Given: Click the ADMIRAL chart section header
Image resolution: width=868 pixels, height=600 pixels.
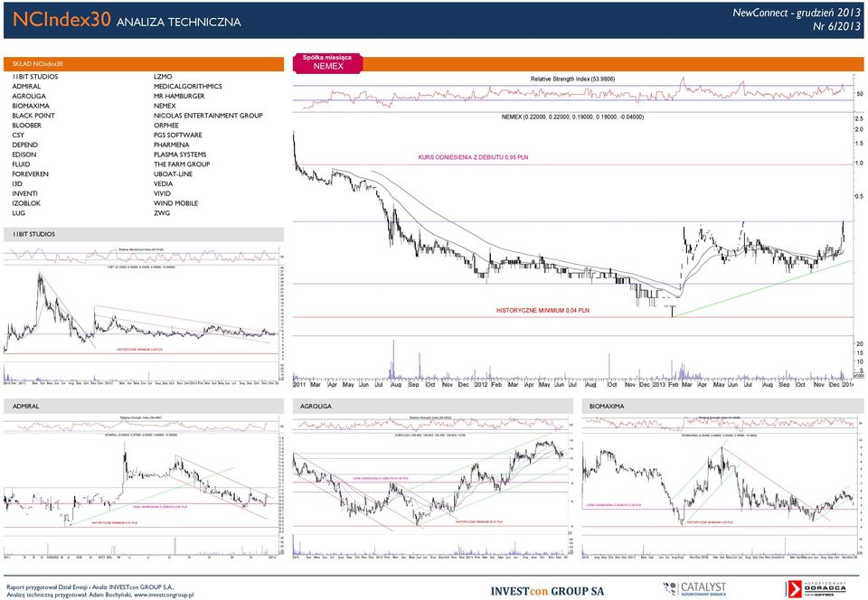Looking at the screenshot, I should coord(144,407).
